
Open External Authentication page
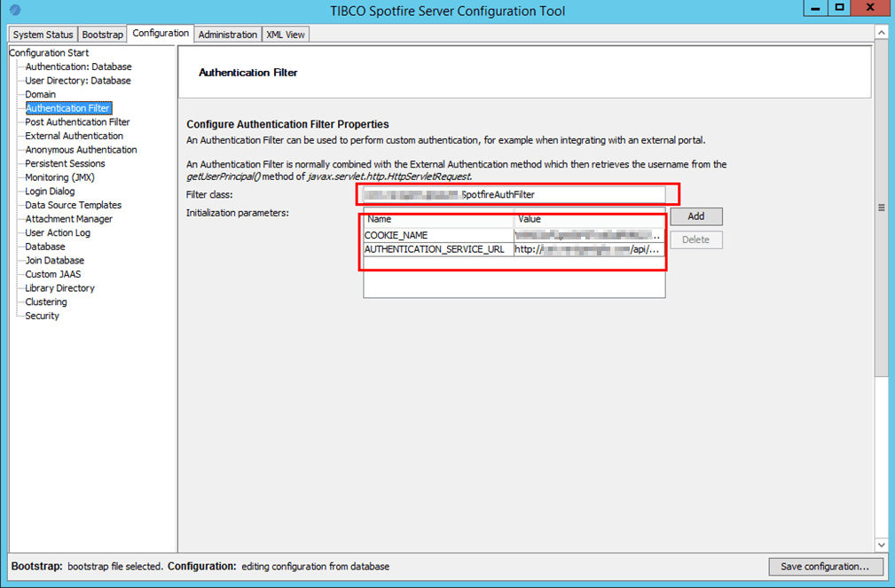click(x=74, y=136)
